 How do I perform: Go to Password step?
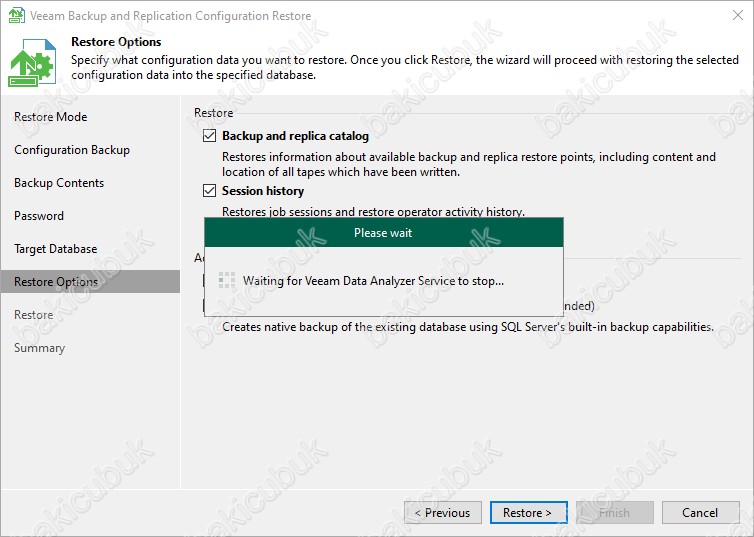38,216
